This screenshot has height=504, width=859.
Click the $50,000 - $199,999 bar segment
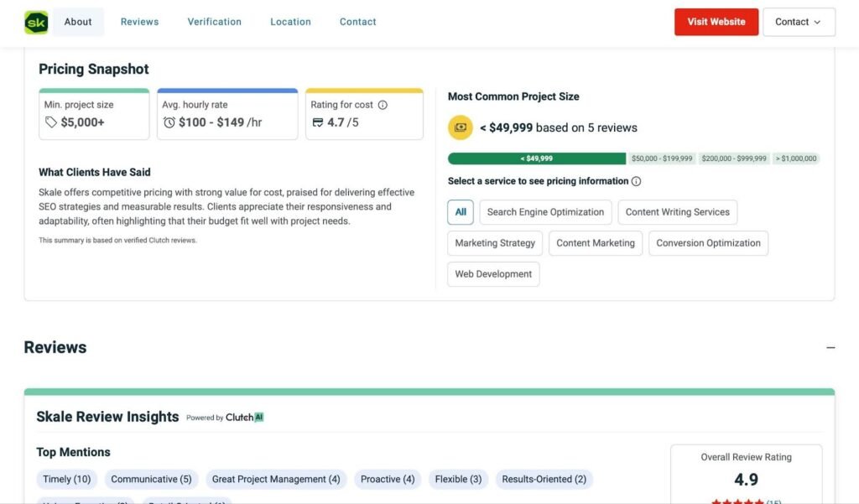662,158
